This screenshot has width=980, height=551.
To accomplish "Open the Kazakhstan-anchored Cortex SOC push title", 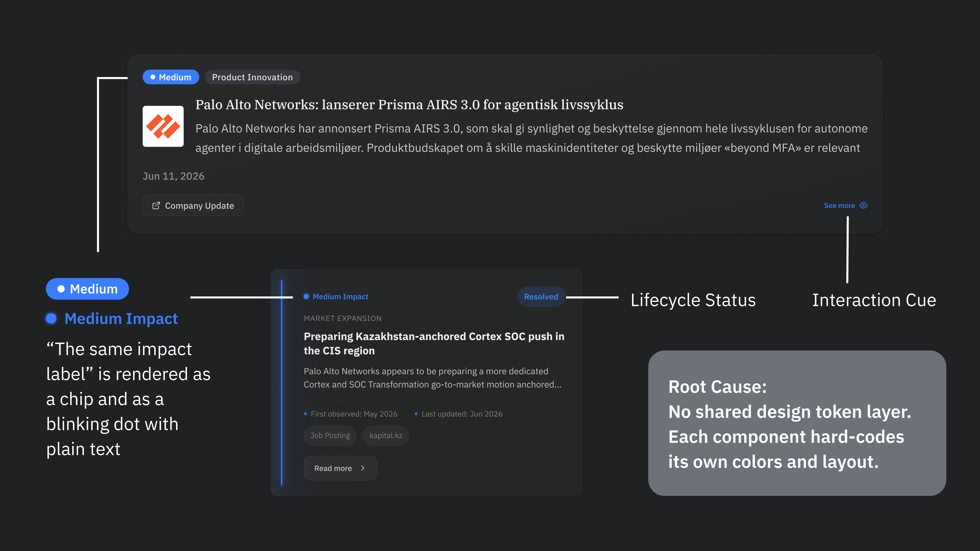I will (434, 343).
